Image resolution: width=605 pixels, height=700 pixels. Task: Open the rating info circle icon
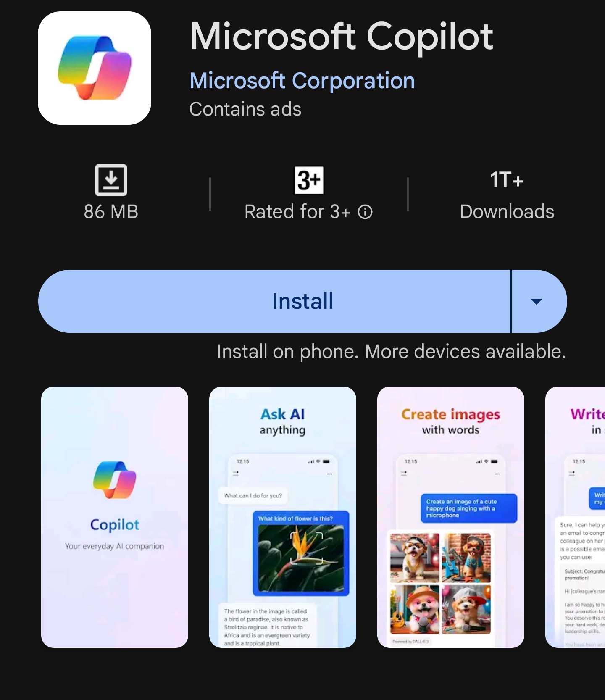click(365, 212)
